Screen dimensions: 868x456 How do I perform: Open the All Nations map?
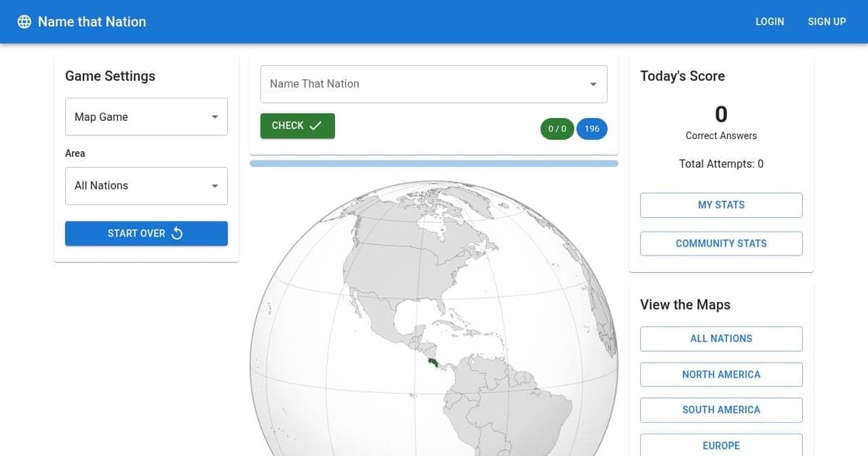click(x=721, y=338)
